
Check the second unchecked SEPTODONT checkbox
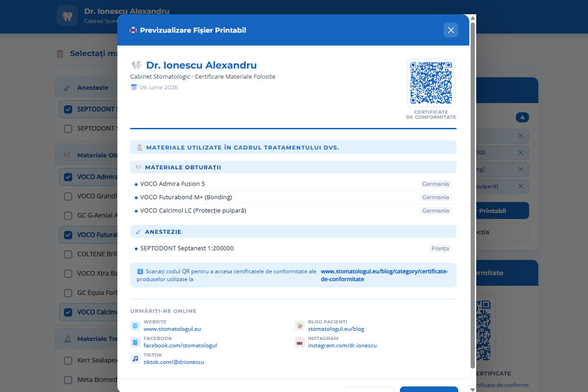pos(68,128)
